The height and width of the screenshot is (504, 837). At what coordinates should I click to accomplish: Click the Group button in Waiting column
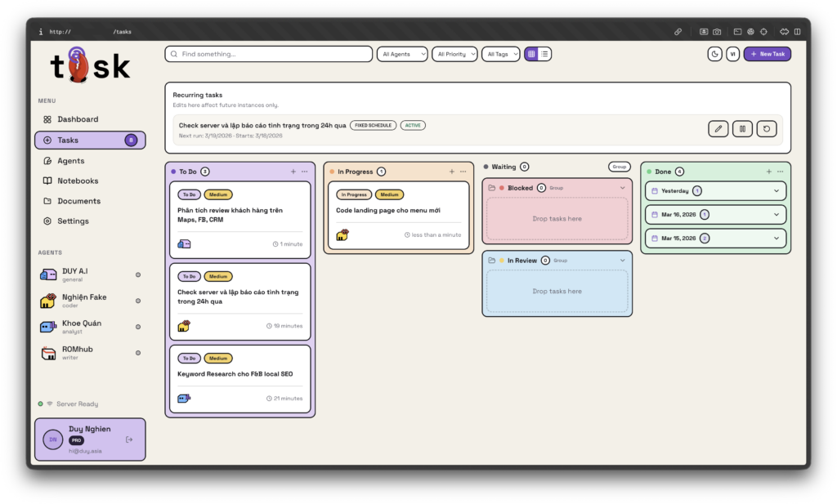pos(619,167)
